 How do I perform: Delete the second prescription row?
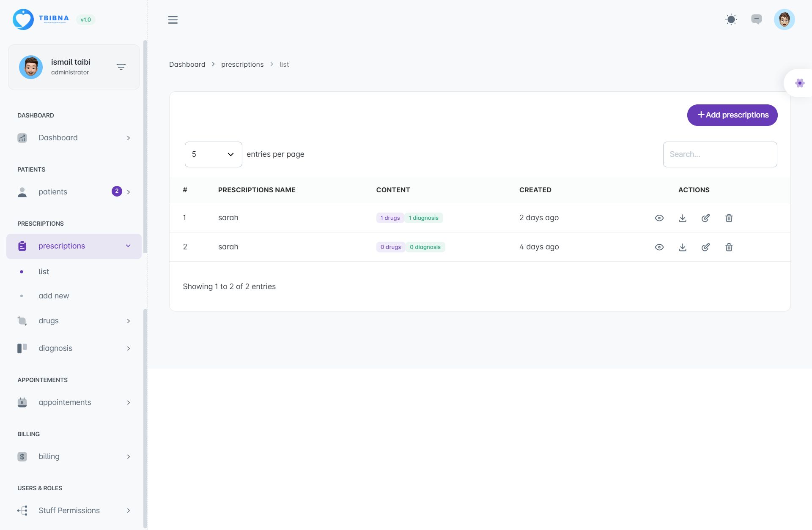coord(729,247)
